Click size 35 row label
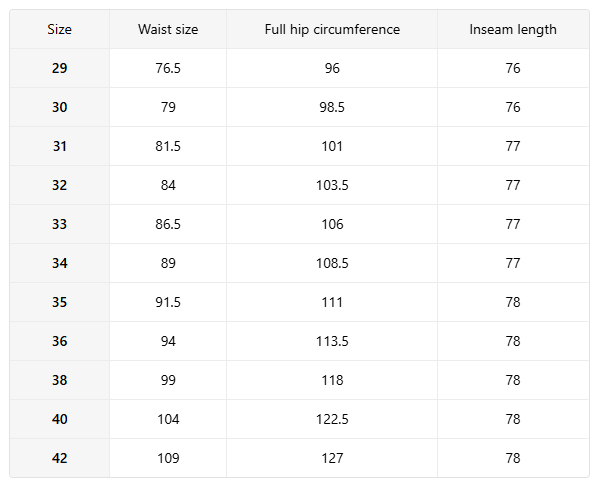The width and height of the screenshot is (603, 486). 60,302
